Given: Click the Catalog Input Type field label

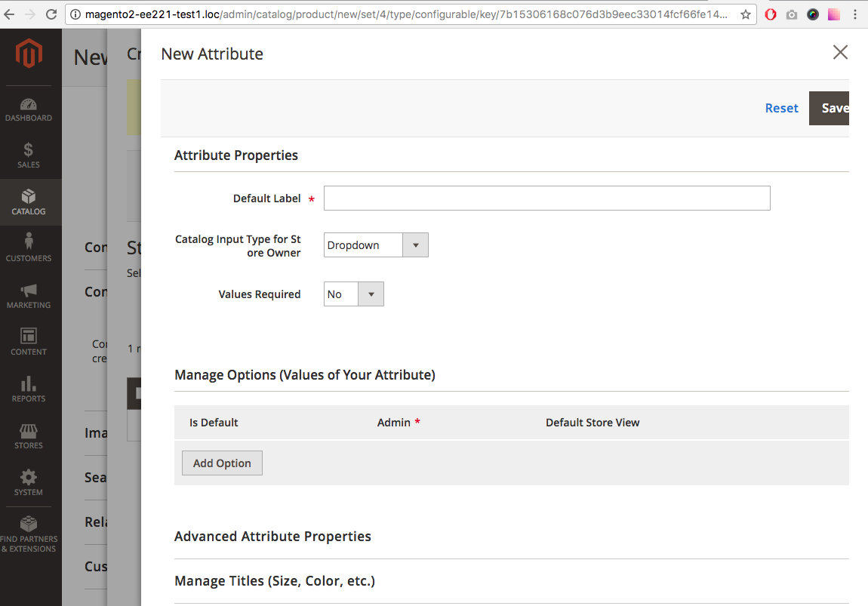Looking at the screenshot, I should pyautogui.click(x=238, y=246).
